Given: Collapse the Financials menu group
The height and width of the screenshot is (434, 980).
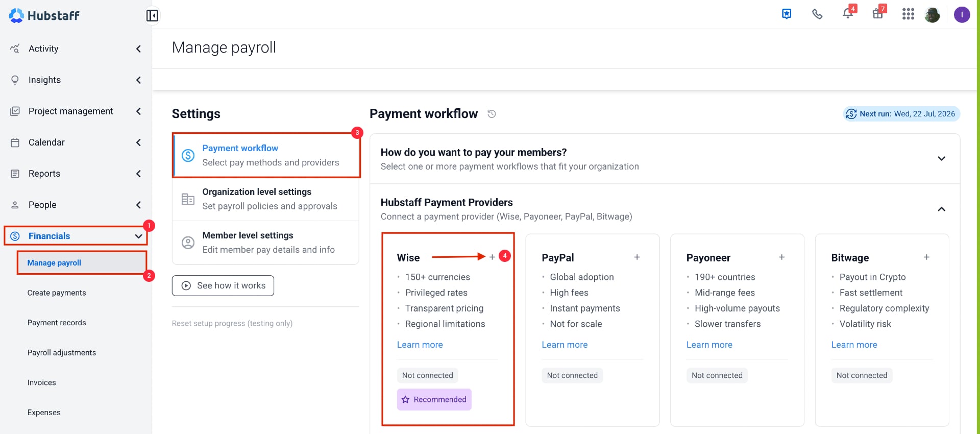Looking at the screenshot, I should click(76, 236).
